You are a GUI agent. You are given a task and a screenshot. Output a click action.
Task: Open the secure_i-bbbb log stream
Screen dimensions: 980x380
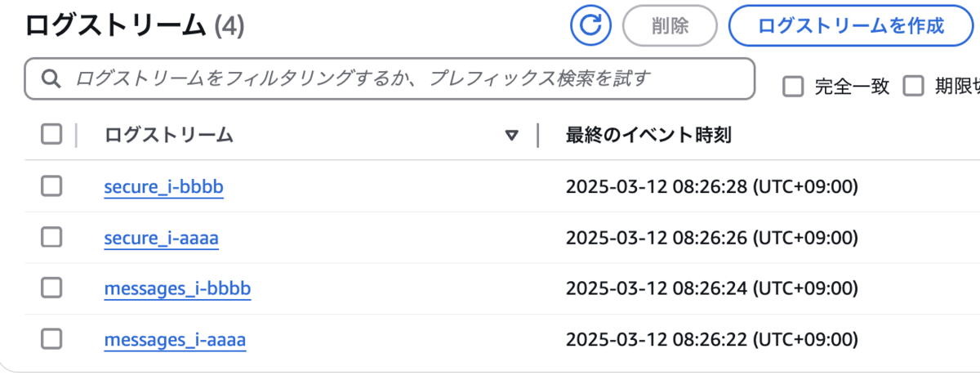pyautogui.click(x=163, y=187)
